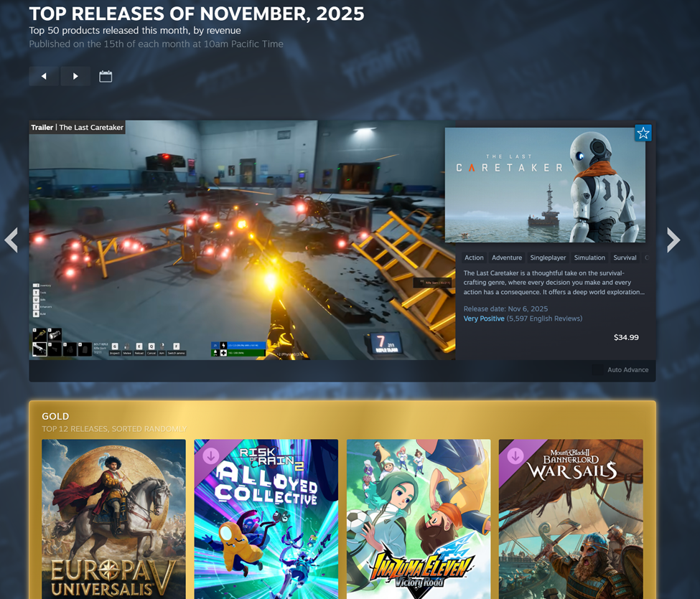The width and height of the screenshot is (700, 599).
Task: Click the download arrow badge on War Sails
Action: coord(515,456)
